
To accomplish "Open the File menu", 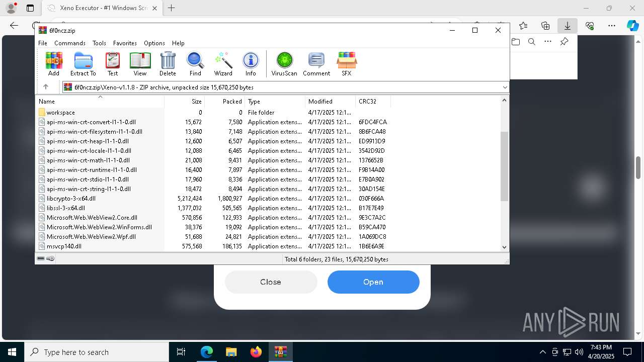I will click(43, 43).
